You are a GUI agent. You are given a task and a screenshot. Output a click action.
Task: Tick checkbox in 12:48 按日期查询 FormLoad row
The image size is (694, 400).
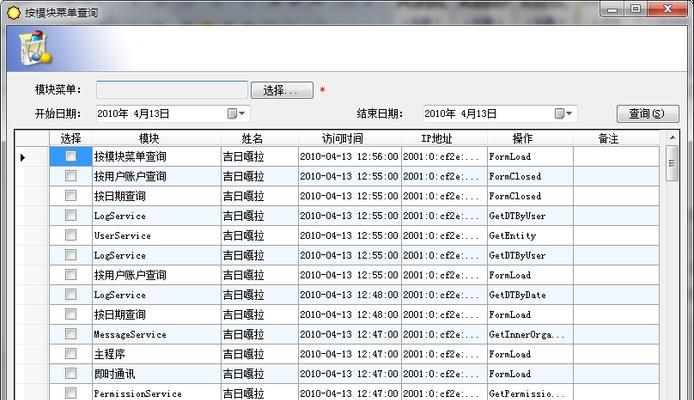[71, 314]
